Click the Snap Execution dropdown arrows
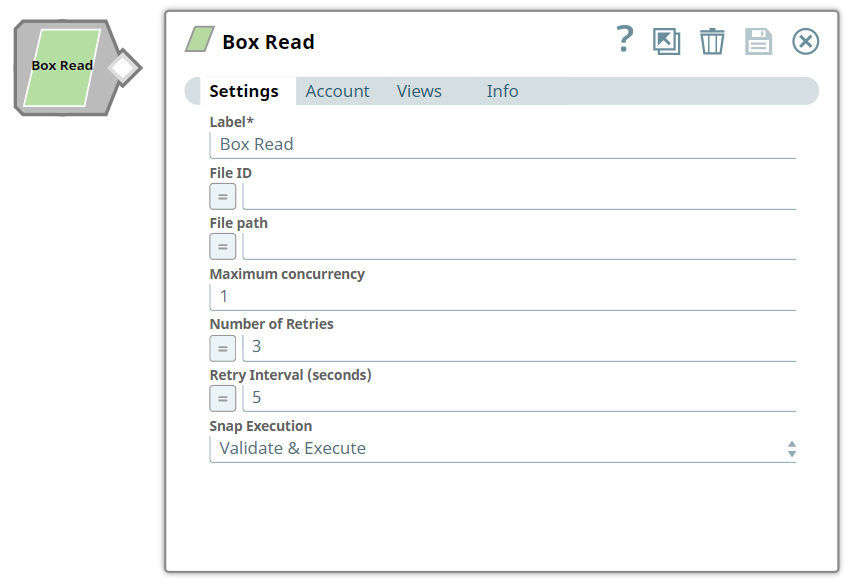Screen dimensions: 849x584 tap(792, 449)
